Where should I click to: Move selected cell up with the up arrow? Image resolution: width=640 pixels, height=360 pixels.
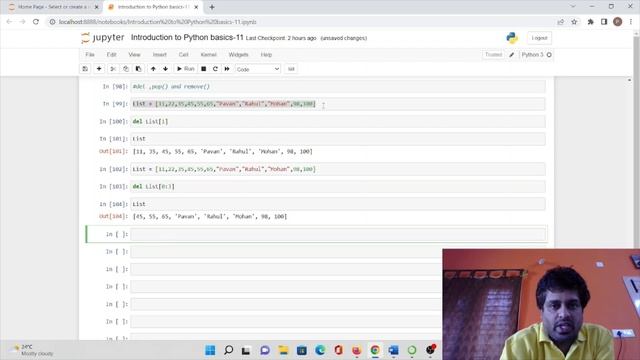click(x=153, y=69)
